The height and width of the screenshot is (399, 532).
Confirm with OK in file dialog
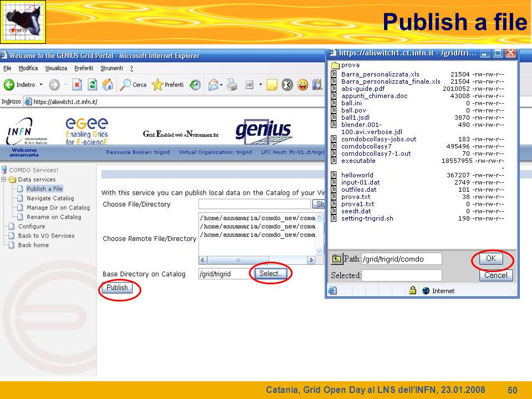click(491, 259)
